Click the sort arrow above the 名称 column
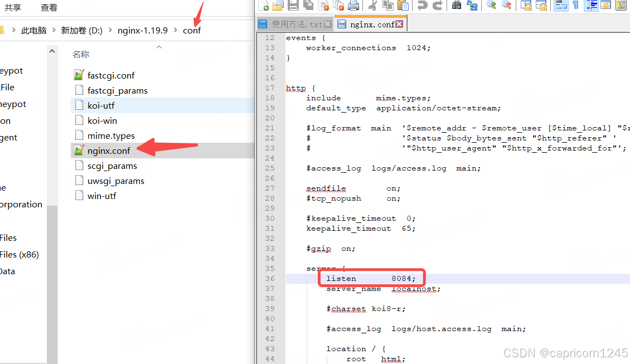This screenshot has width=630, height=364. pyautogui.click(x=159, y=47)
